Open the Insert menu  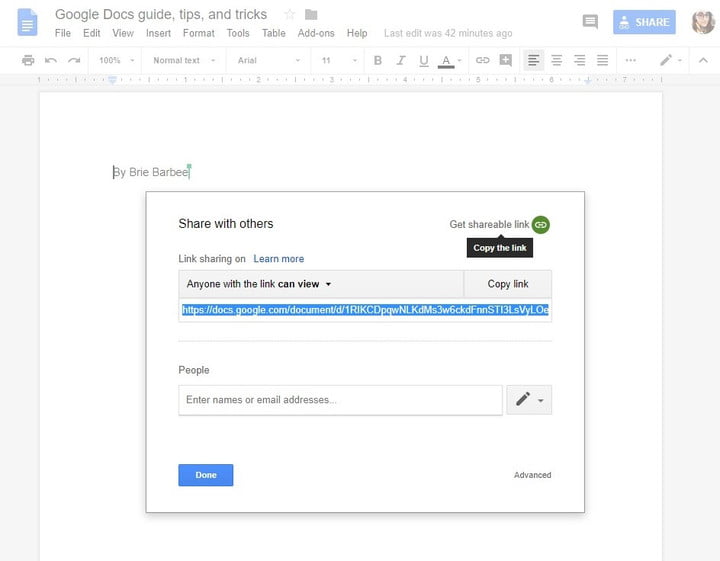tap(158, 33)
